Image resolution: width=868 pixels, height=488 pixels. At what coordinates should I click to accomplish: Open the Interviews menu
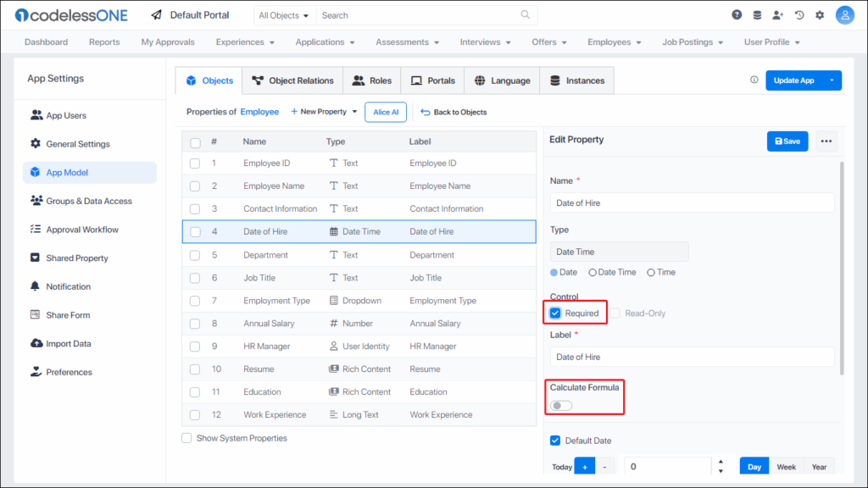484,41
